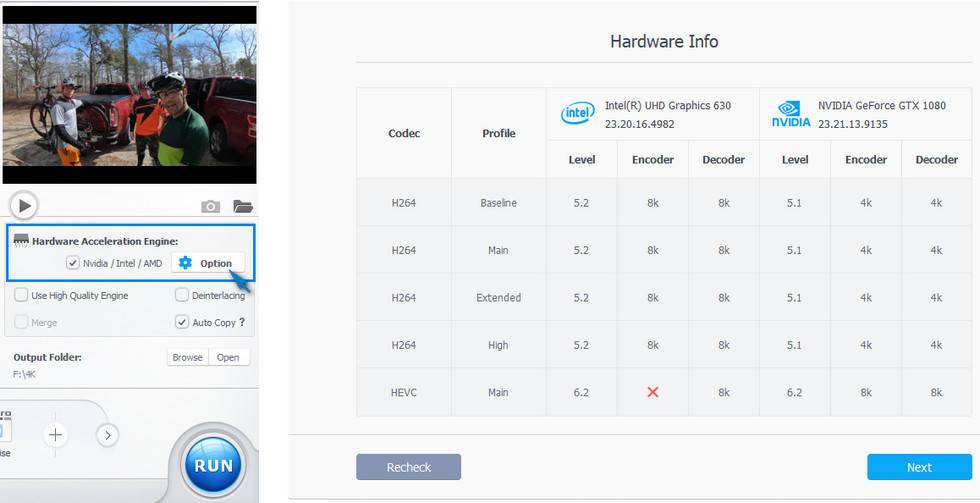Play the video preview
The image size is (980, 503).
pos(24,205)
